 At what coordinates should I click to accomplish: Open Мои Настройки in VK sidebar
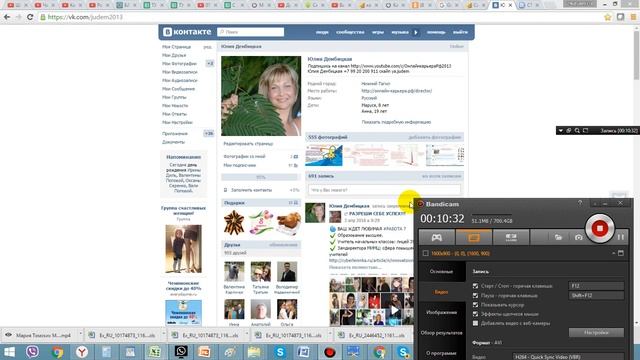[x=177, y=122]
